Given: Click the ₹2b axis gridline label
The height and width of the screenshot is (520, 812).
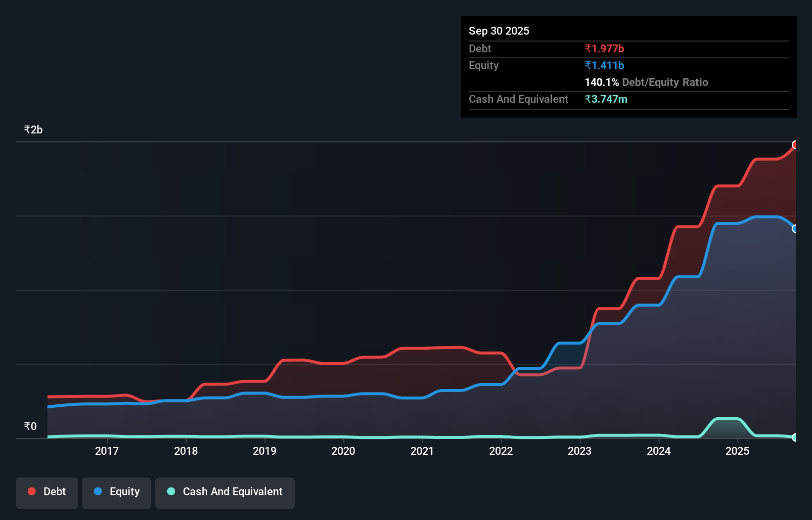Looking at the screenshot, I should 33,129.
